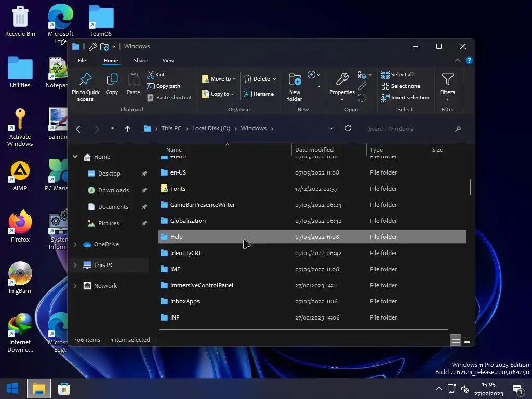
Task: Click the Search Windows input field
Action: point(409,129)
